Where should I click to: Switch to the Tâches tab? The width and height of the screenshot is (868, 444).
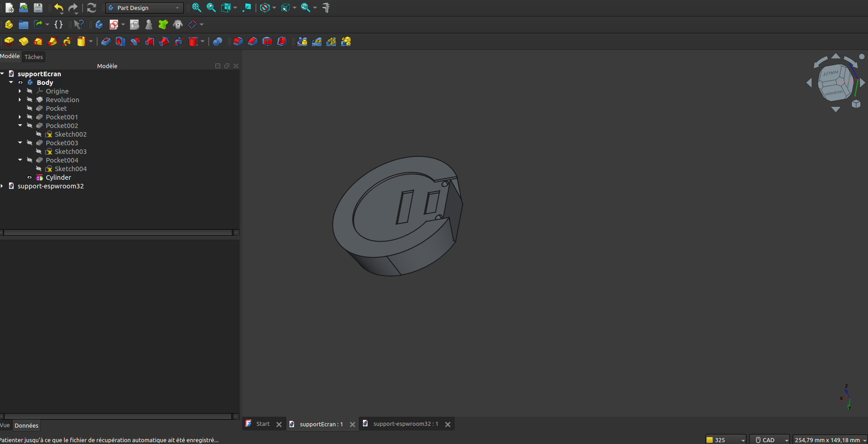[34, 57]
